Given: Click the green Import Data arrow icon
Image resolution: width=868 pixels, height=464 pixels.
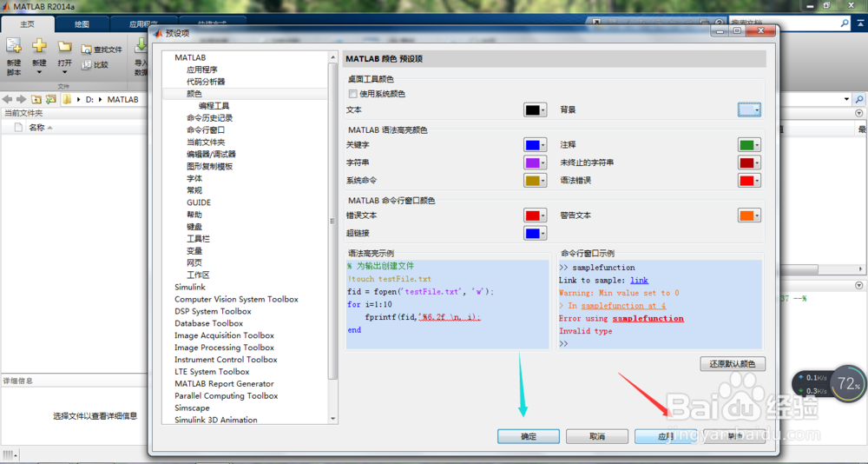Looking at the screenshot, I should (x=141, y=47).
